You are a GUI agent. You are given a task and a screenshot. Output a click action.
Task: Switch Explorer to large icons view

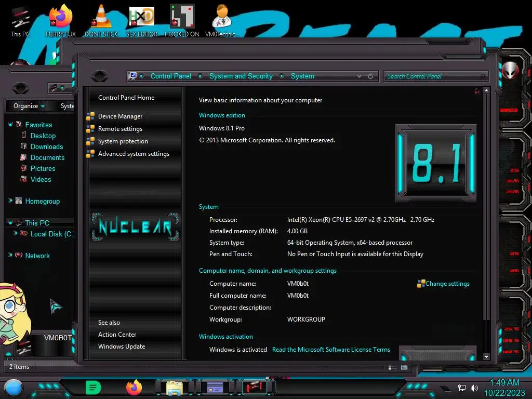pyautogui.click(x=404, y=367)
